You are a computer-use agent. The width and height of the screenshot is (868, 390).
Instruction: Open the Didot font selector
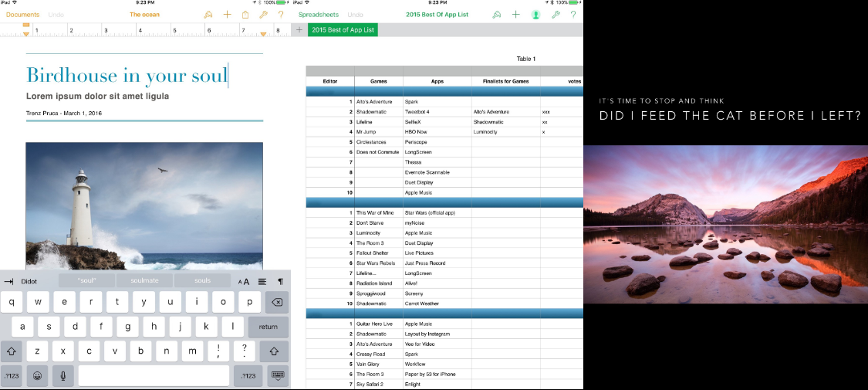click(29, 281)
